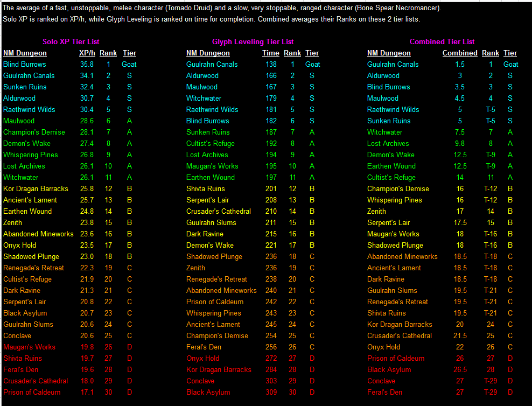Select the 'XP/h' column header

click(x=87, y=53)
